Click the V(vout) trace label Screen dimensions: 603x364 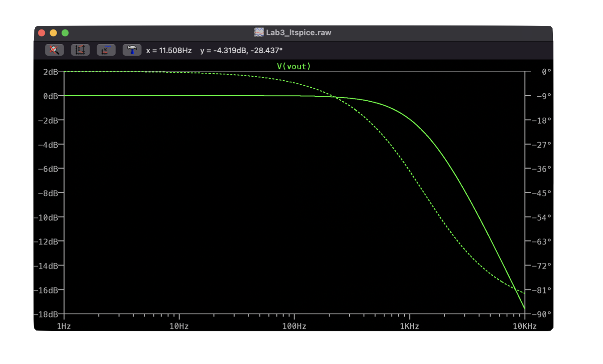294,66
